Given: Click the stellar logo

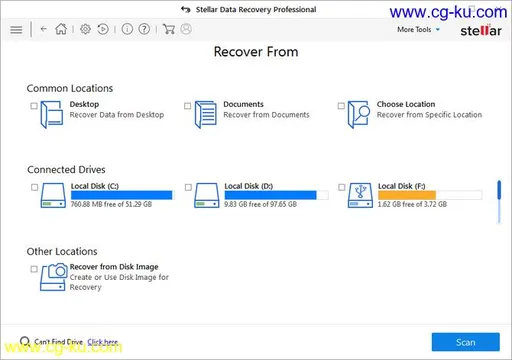Looking at the screenshot, I should pyautogui.click(x=481, y=30).
